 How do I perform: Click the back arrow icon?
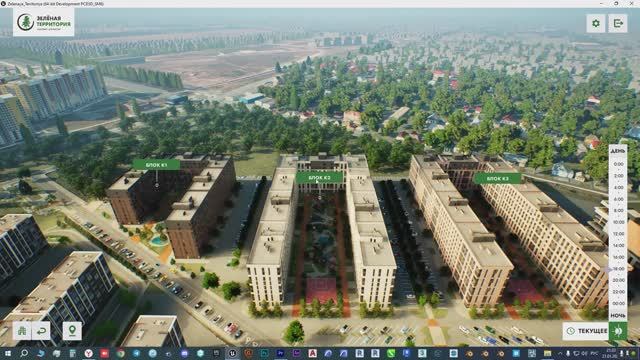tap(41, 331)
